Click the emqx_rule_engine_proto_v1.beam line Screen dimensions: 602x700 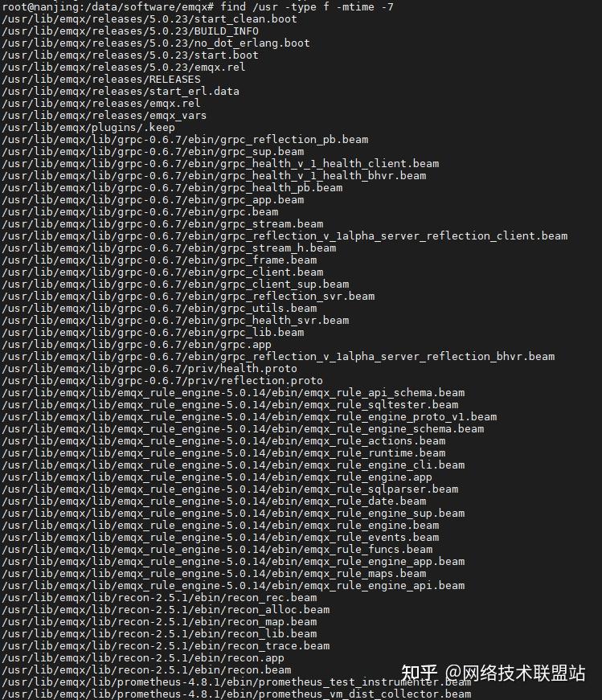[x=249, y=416]
